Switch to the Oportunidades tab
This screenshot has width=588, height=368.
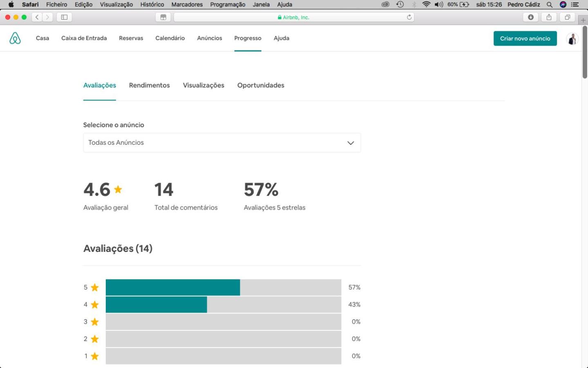coord(261,85)
